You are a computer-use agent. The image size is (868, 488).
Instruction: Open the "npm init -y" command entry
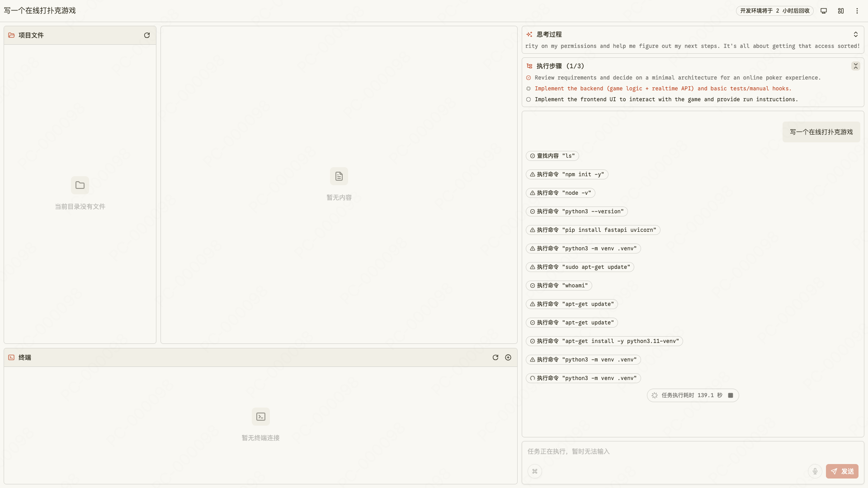[567, 174]
